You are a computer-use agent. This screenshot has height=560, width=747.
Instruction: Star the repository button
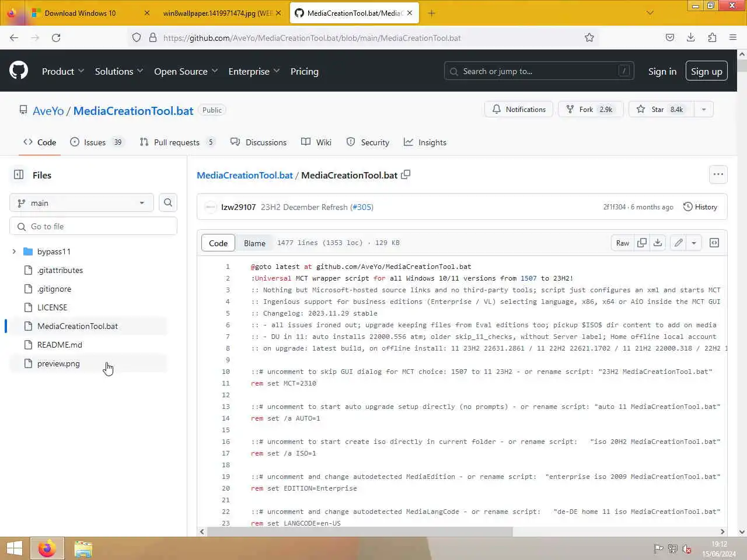[x=662, y=110]
